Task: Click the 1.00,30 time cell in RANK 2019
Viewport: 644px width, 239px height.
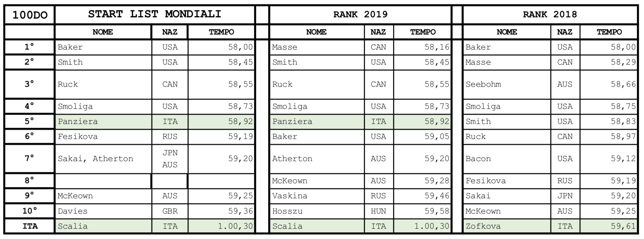Action: pos(422,226)
